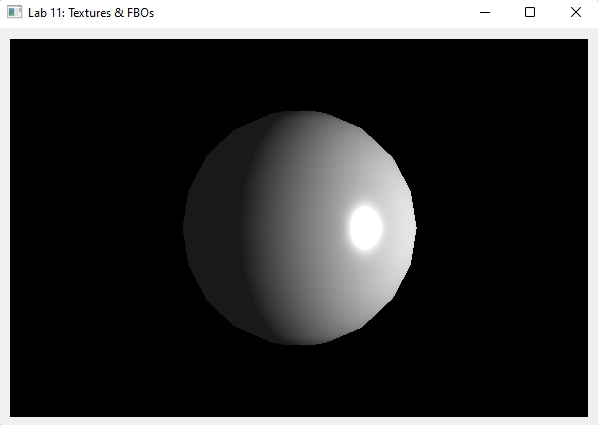This screenshot has height=425, width=598.
Task: Close the Lab 11 Textures & FBOs window
Action: pyautogui.click(x=575, y=12)
